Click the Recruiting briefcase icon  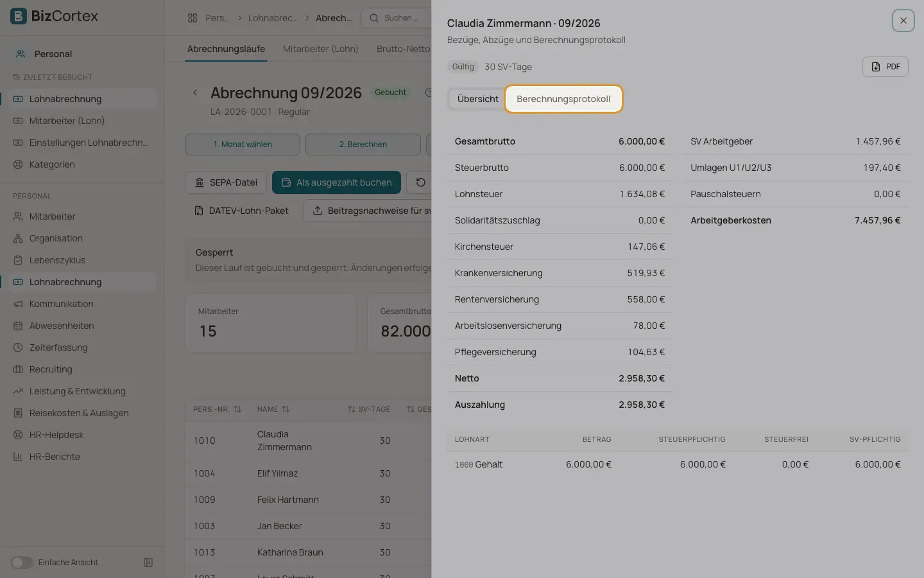pyautogui.click(x=18, y=369)
